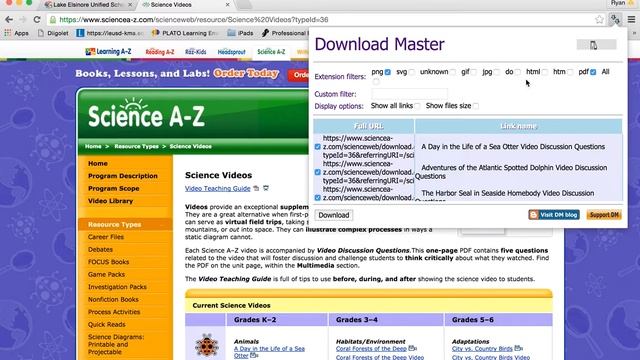Click the Visit DM blog button
This screenshot has height=360, width=640.
pyautogui.click(x=554, y=215)
